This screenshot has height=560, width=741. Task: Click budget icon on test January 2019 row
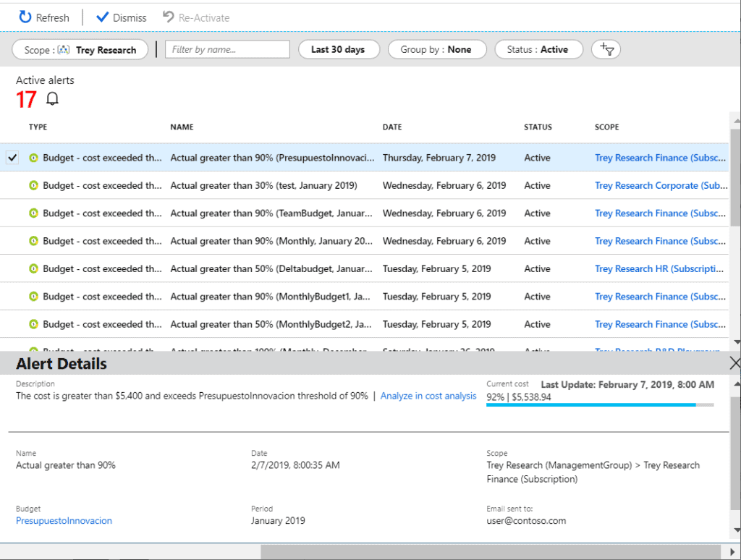click(x=33, y=186)
